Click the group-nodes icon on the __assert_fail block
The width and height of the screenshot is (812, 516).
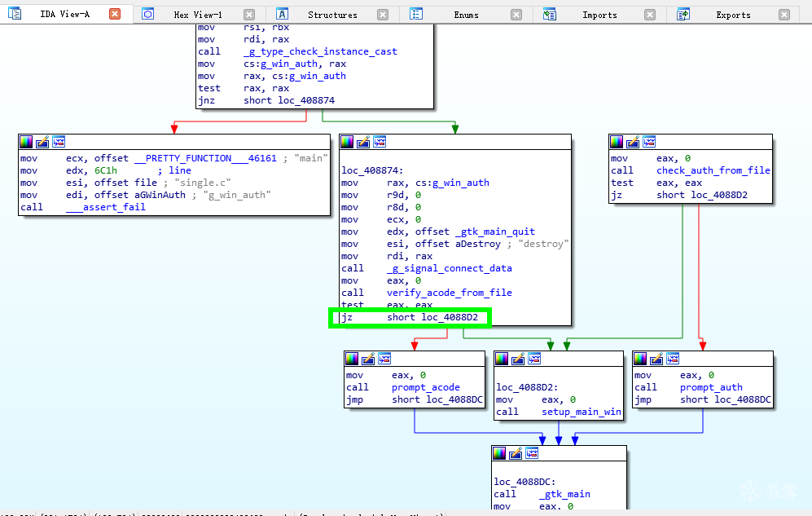coord(58,142)
